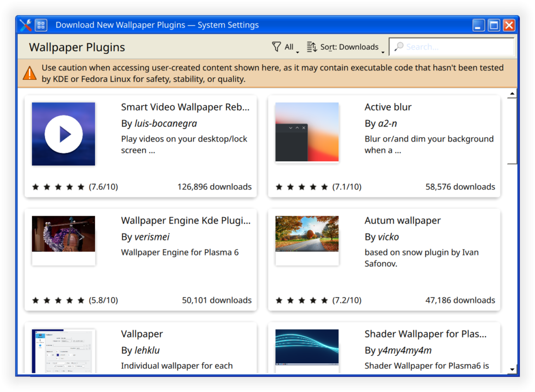Click the vertical scrollbar handle

click(x=512, y=131)
